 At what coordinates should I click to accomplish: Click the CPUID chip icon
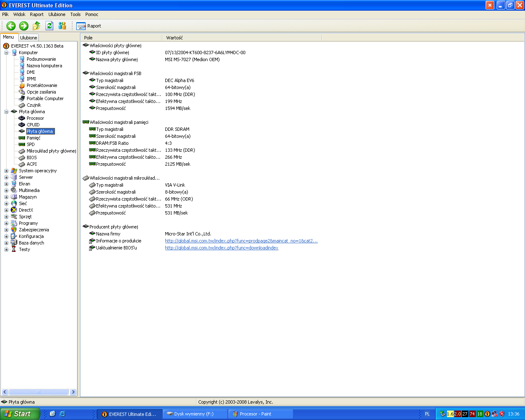point(22,125)
